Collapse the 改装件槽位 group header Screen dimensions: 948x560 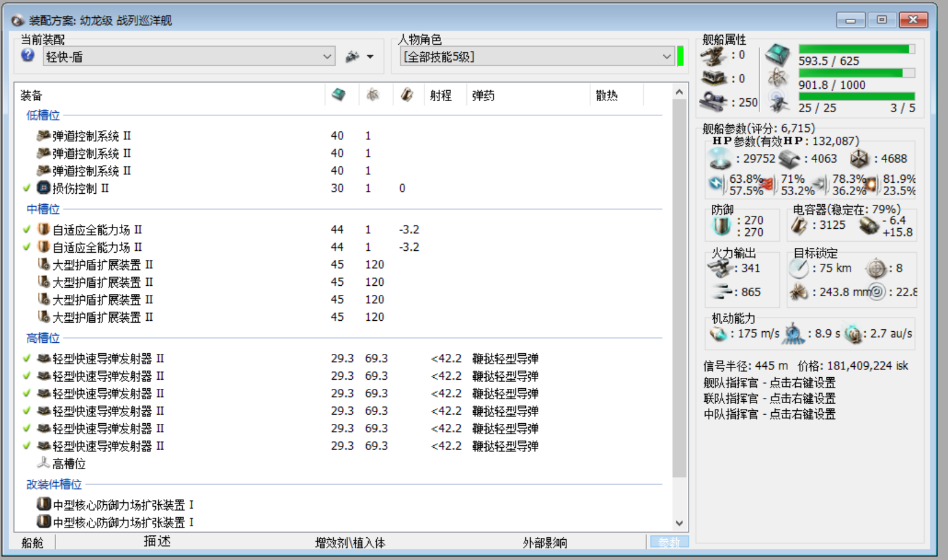click(x=54, y=484)
